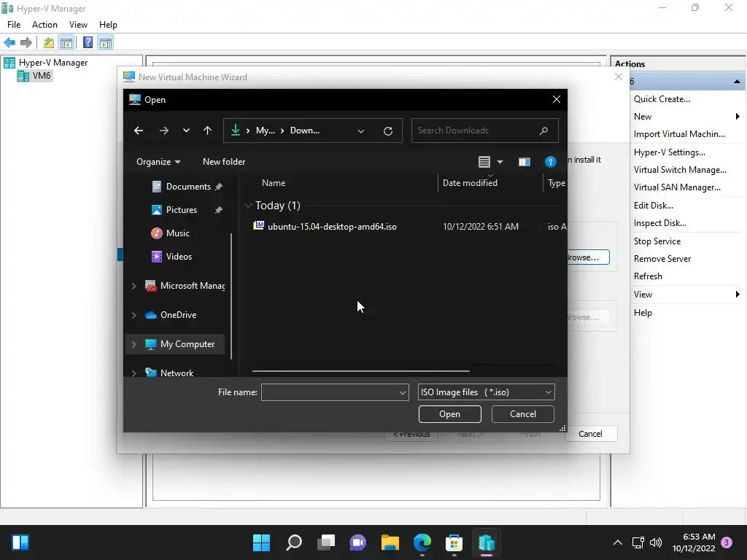The width and height of the screenshot is (747, 560).
Task: Open the View submenu in Actions pane
Action: (x=686, y=295)
